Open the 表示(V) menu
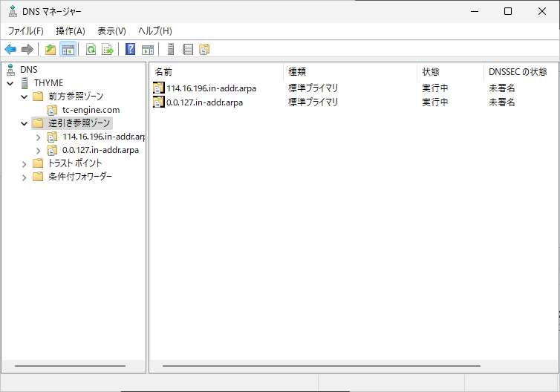This screenshot has height=392, width=560. 112,31
